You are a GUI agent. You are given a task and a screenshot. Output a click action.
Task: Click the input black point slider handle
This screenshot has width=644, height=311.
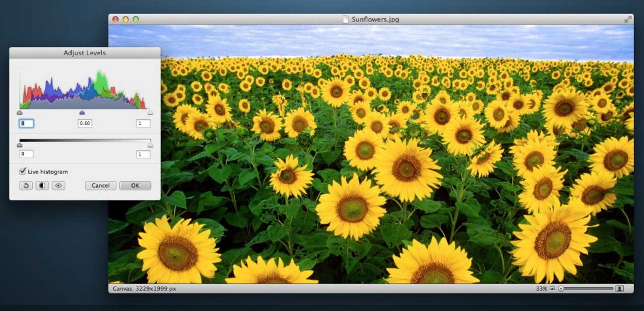click(x=19, y=112)
